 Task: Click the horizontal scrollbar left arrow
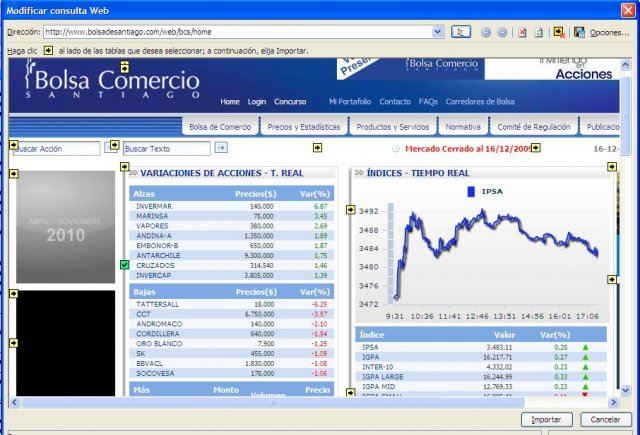[14, 402]
